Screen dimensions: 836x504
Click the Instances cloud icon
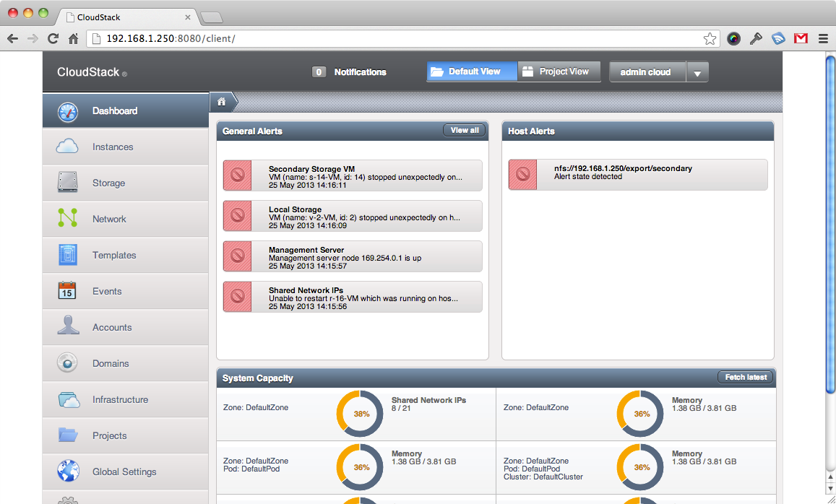(x=67, y=147)
